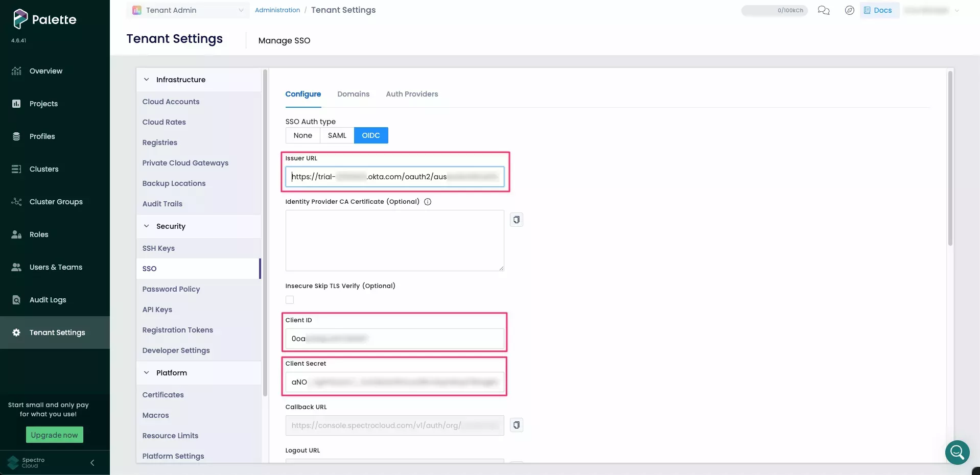Switch to the Domains tab
Screen dimensions: 980x475
353,94
